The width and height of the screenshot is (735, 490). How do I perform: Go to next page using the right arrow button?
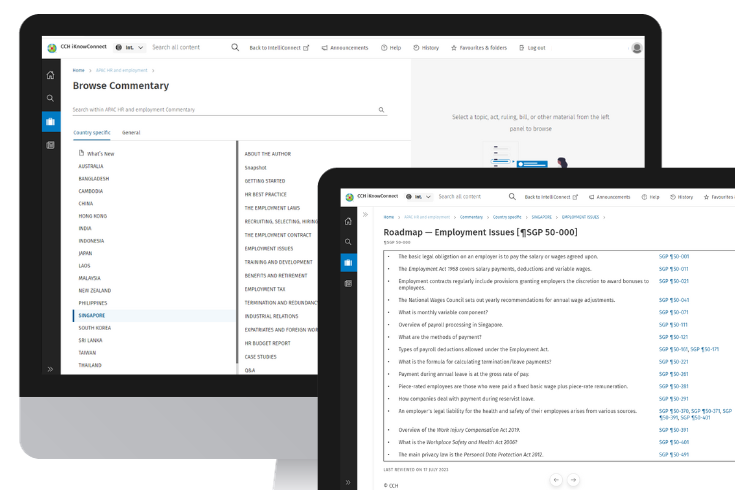(x=573, y=480)
